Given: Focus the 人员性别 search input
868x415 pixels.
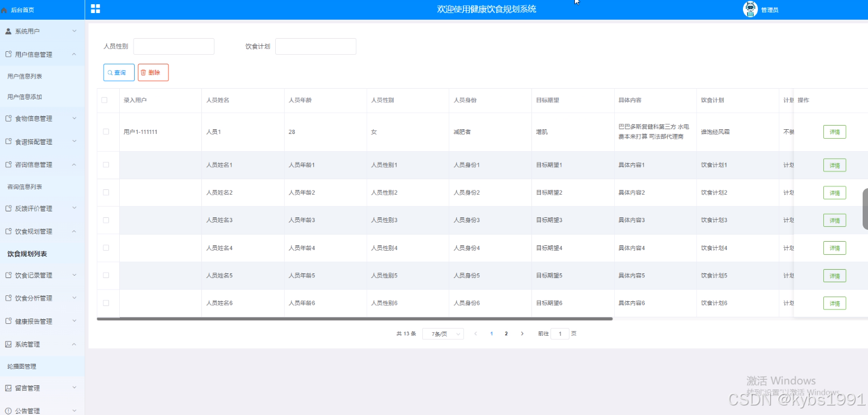Looking at the screenshot, I should coord(173,46).
